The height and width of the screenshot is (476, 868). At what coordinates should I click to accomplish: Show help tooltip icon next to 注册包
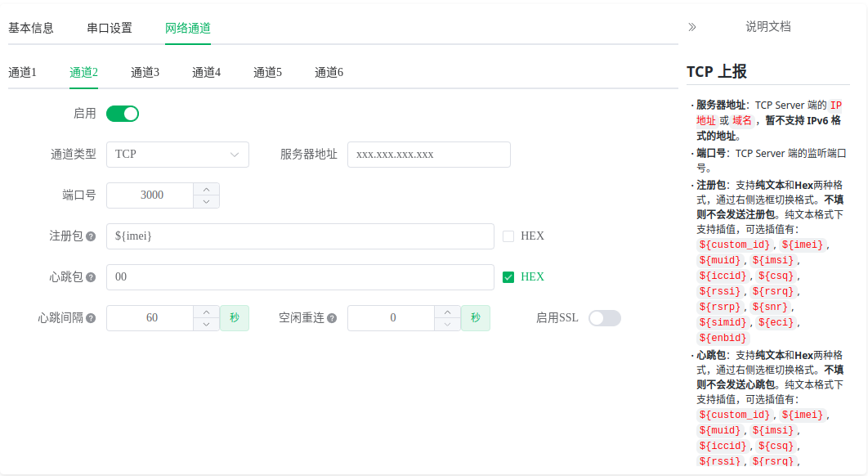tap(91, 236)
